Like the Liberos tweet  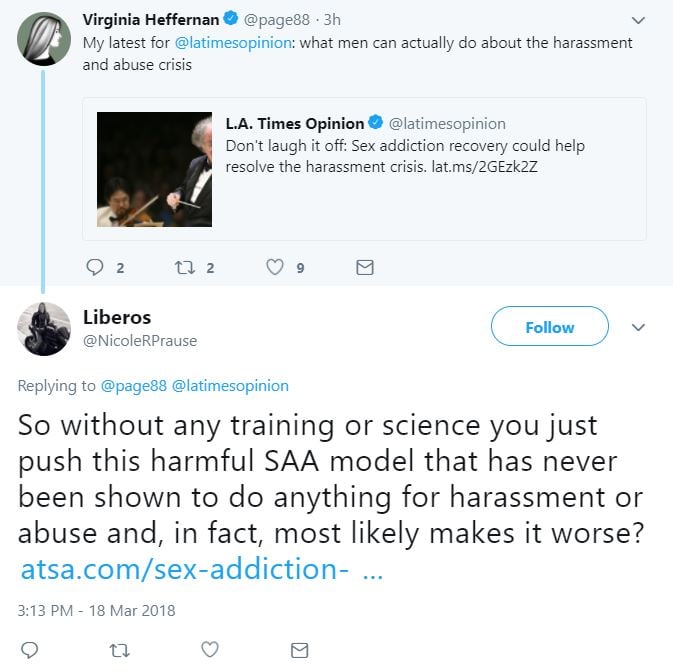tap(209, 650)
